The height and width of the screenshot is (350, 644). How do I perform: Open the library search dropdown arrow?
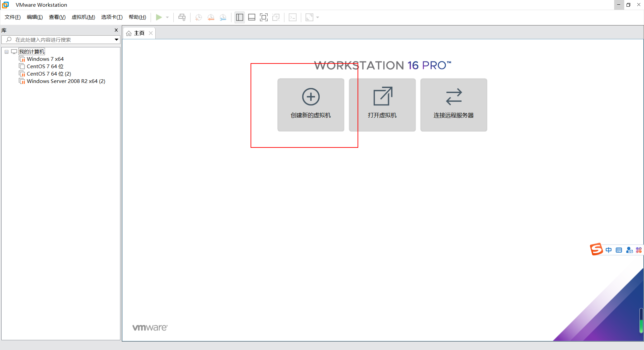coord(116,40)
